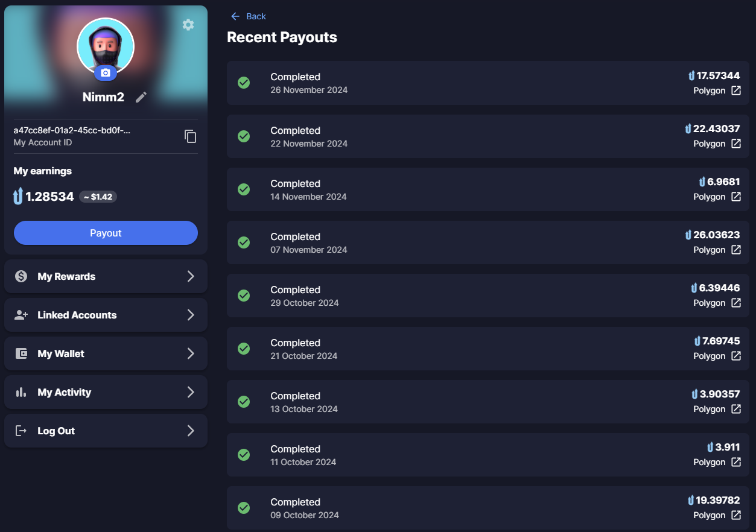Open external link for 13 October payout
This screenshot has height=532, width=756.
point(736,409)
